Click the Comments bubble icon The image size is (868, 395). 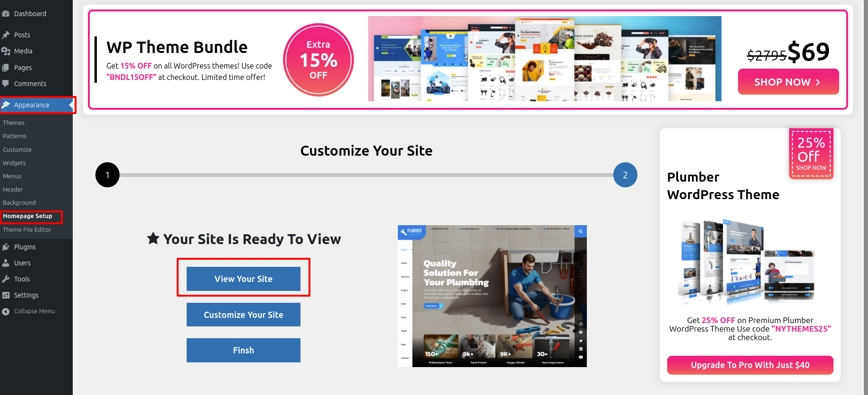pos(6,84)
